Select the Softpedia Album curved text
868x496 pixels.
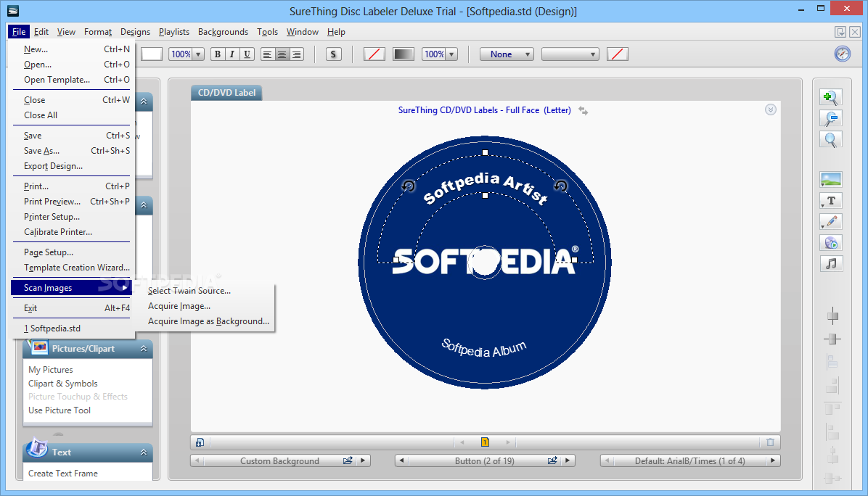(483, 349)
